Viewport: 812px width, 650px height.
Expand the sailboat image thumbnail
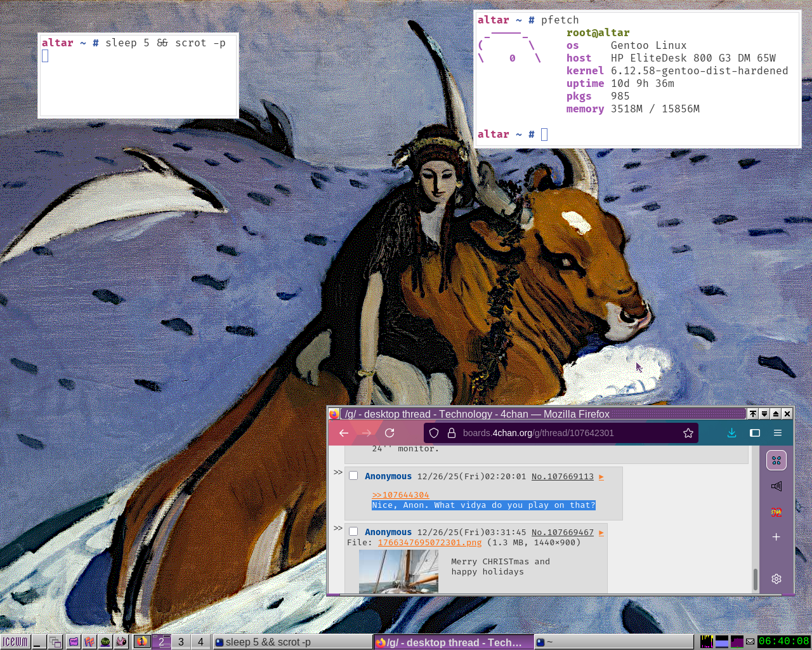point(398,571)
